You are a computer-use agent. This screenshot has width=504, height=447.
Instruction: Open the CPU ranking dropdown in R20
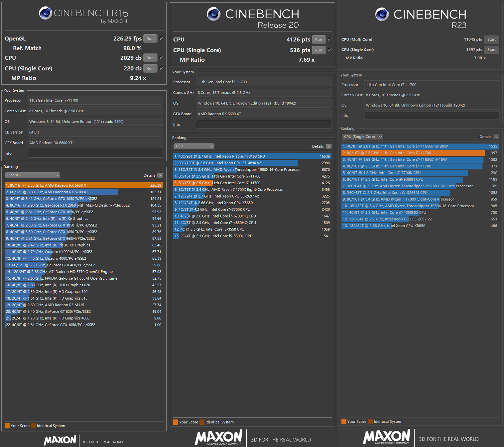(x=194, y=146)
